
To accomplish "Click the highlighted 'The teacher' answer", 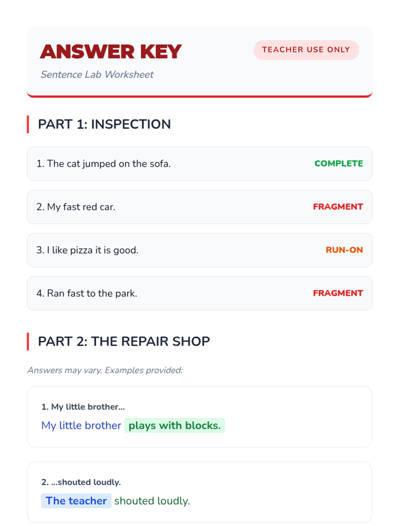I will coord(76,501).
